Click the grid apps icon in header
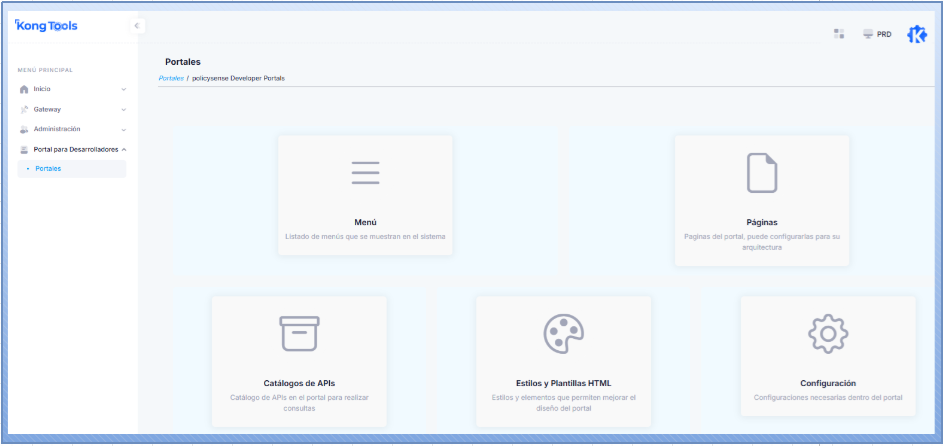Screen dimensions: 944x447 (x=839, y=34)
